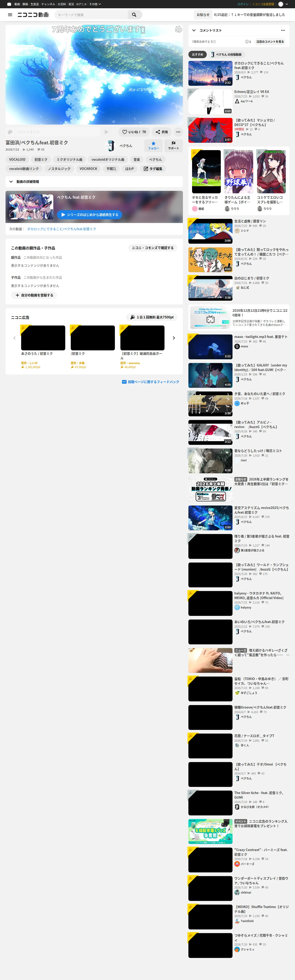Expand 動画の詳細情報 section
The width and height of the screenshot is (295, 980).
(94, 181)
